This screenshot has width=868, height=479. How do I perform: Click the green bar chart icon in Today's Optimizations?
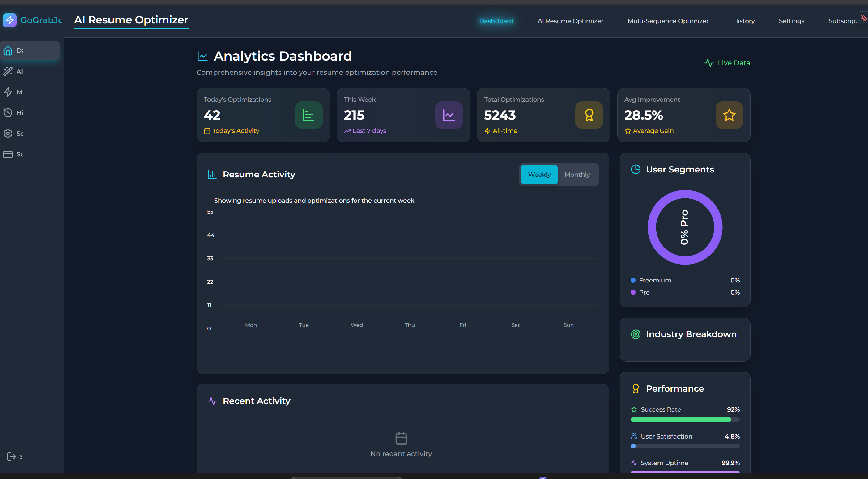[x=308, y=115]
